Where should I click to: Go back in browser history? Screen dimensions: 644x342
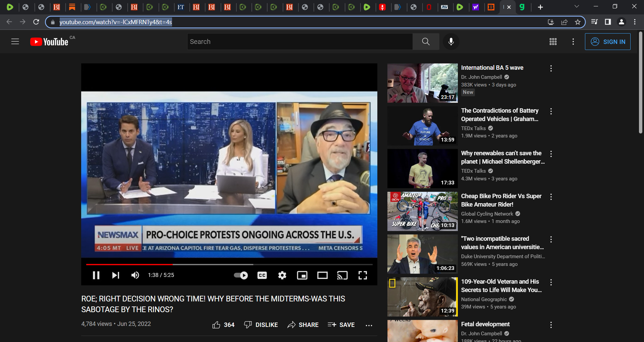point(9,22)
